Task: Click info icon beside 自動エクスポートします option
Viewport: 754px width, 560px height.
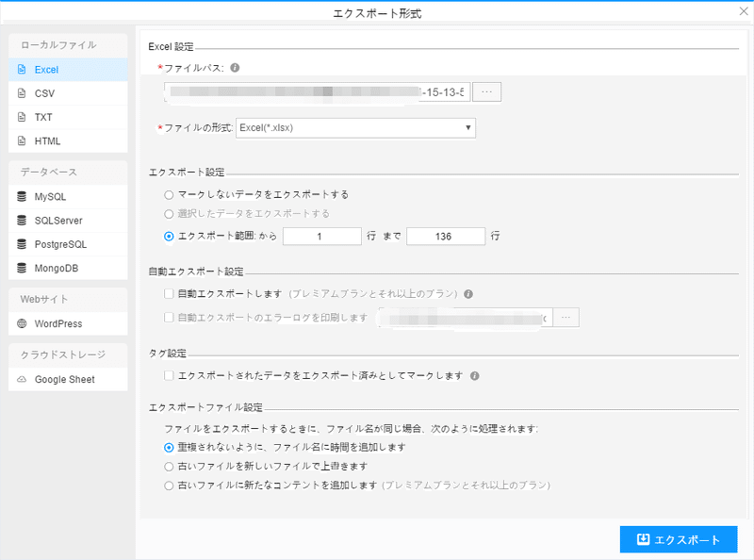Action: [x=468, y=293]
